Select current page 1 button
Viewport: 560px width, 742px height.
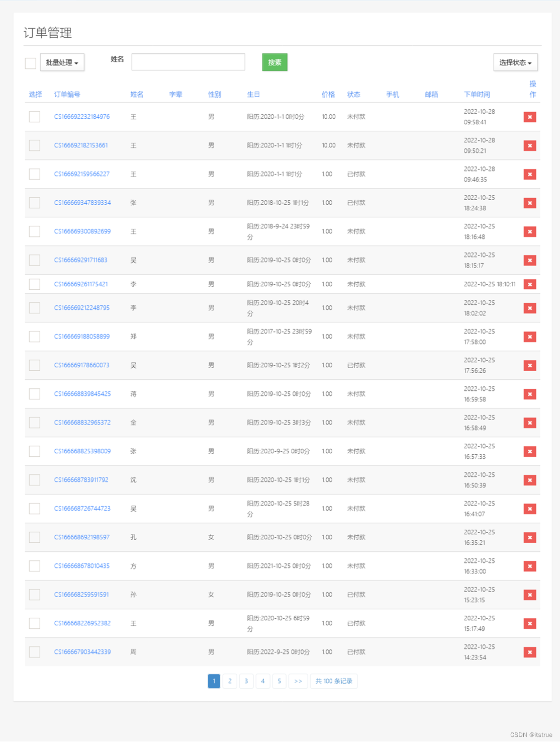[214, 681]
